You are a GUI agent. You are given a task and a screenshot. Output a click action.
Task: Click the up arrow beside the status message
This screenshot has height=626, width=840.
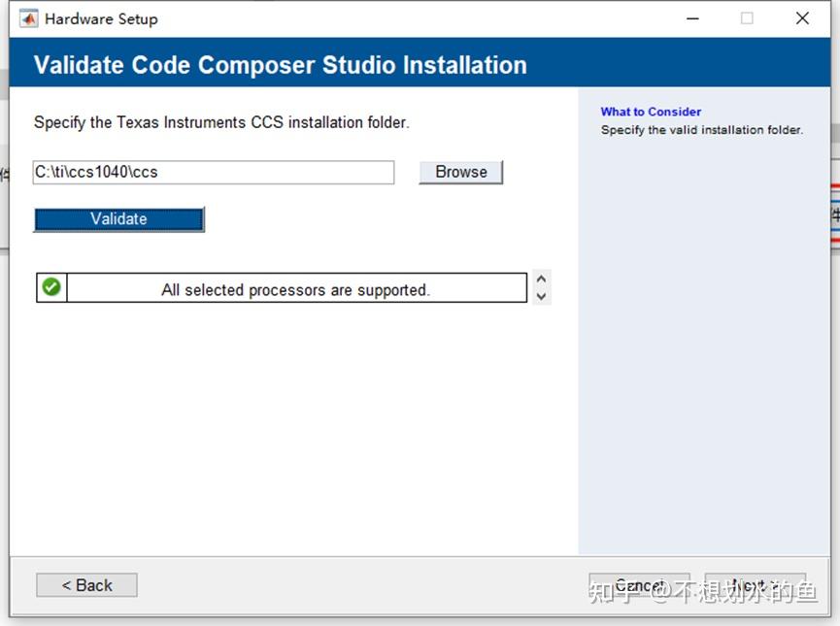point(540,280)
